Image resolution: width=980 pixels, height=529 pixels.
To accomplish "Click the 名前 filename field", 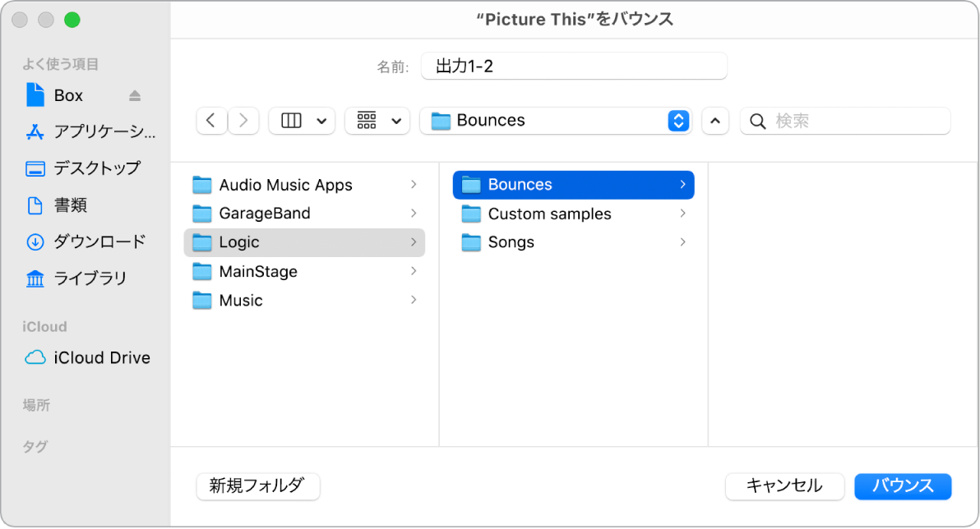I will [573, 65].
